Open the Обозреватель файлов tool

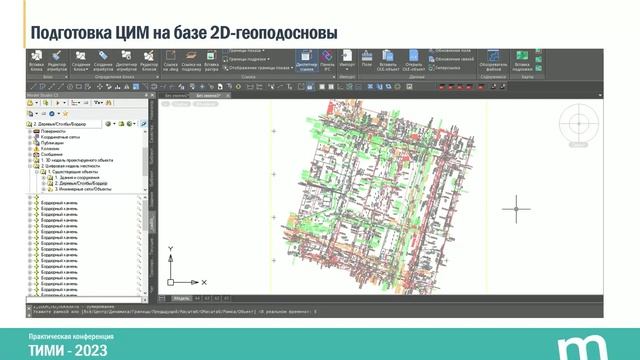tap(493, 61)
